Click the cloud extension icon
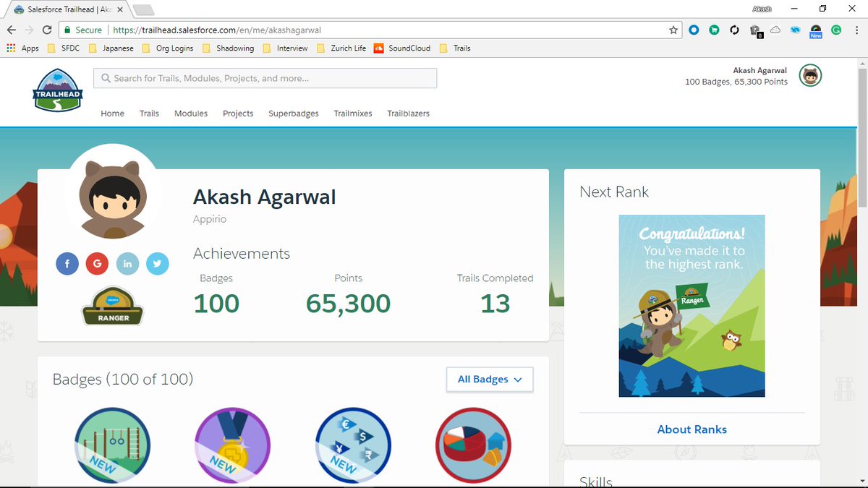Screen dimensions: 868x488 (775, 30)
